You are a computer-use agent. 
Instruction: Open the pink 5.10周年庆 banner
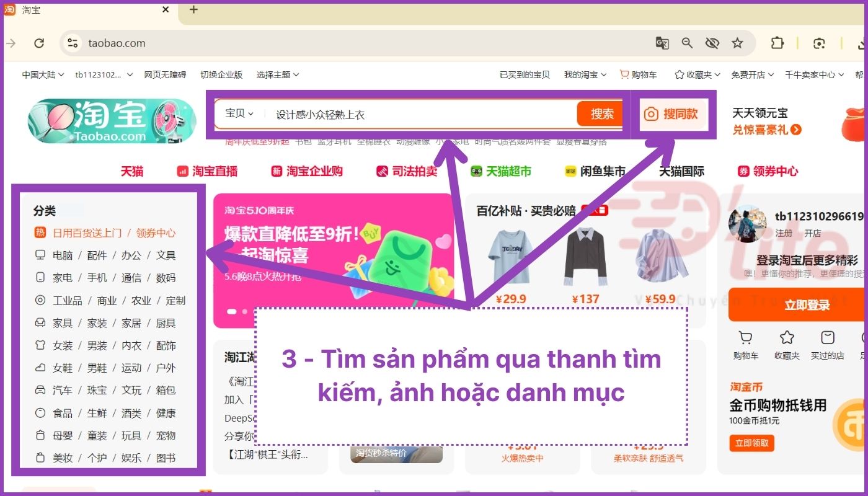(334, 260)
